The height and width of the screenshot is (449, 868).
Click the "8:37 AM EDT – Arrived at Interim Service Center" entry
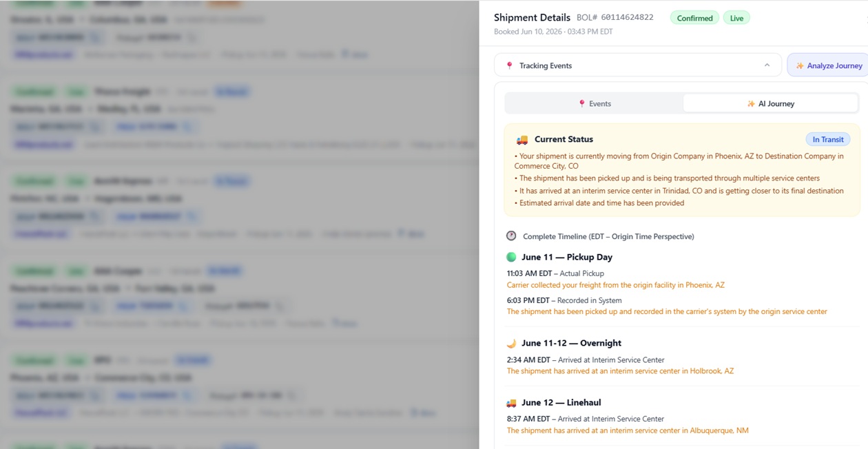point(586,419)
